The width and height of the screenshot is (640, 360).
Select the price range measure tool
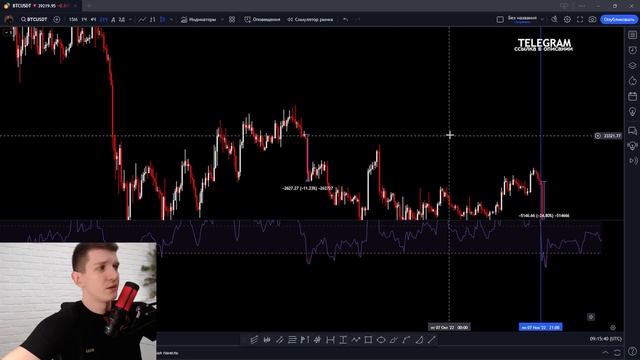pos(343,340)
